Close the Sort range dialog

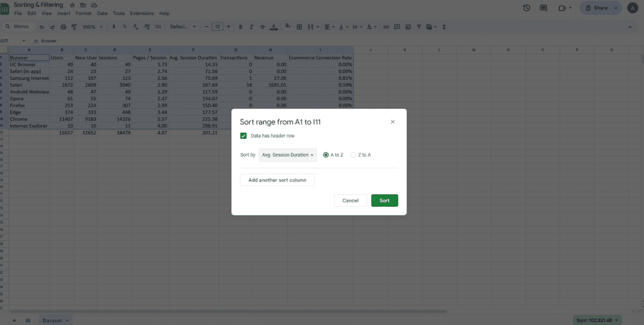tap(392, 122)
